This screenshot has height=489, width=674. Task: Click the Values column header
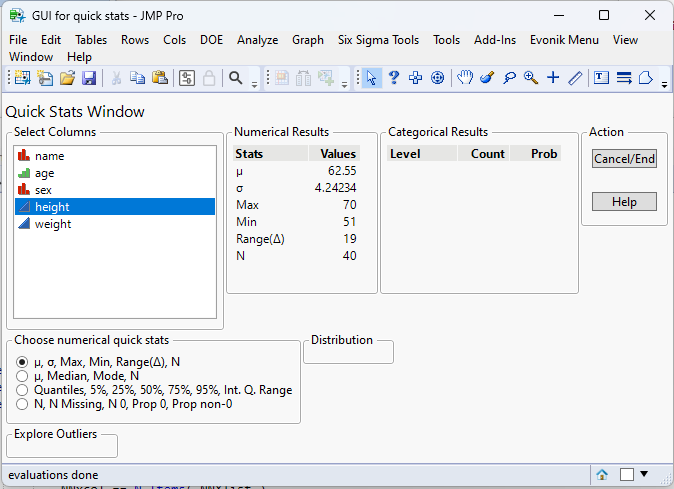(x=334, y=153)
